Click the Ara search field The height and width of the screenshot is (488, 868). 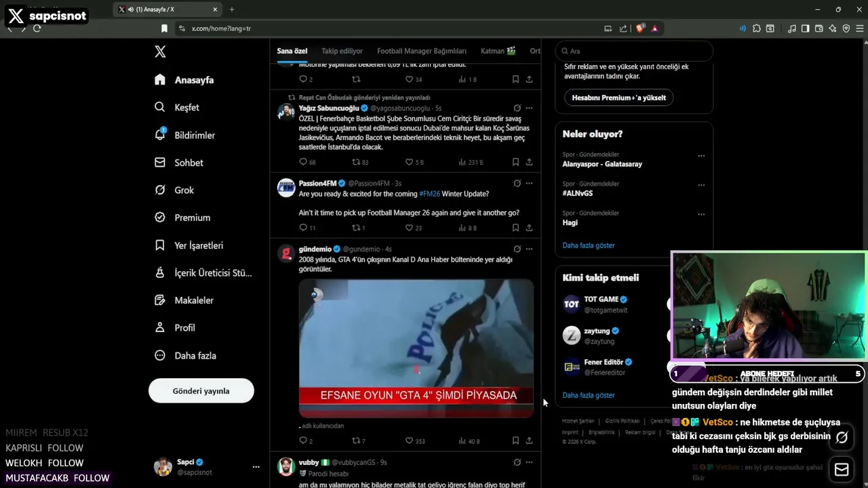pyautogui.click(x=634, y=51)
